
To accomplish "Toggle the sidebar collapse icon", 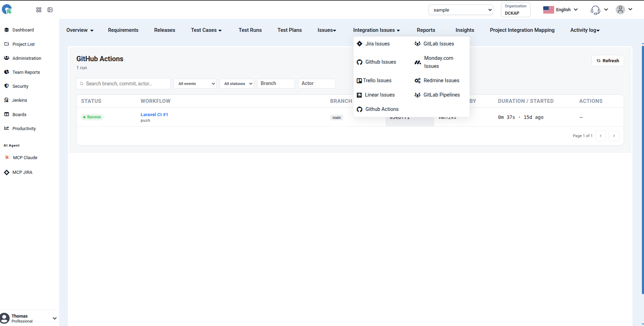I will coord(50,10).
